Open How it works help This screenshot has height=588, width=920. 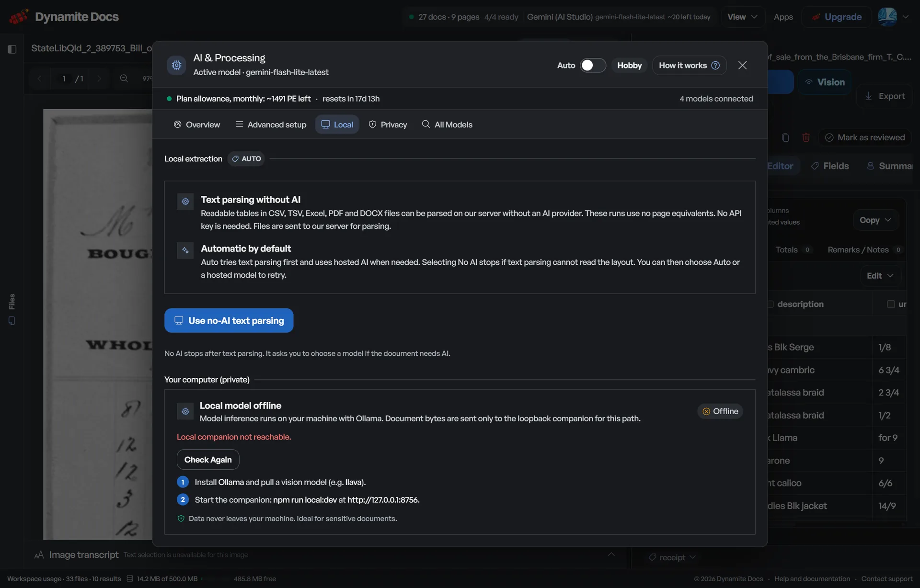[x=689, y=65]
